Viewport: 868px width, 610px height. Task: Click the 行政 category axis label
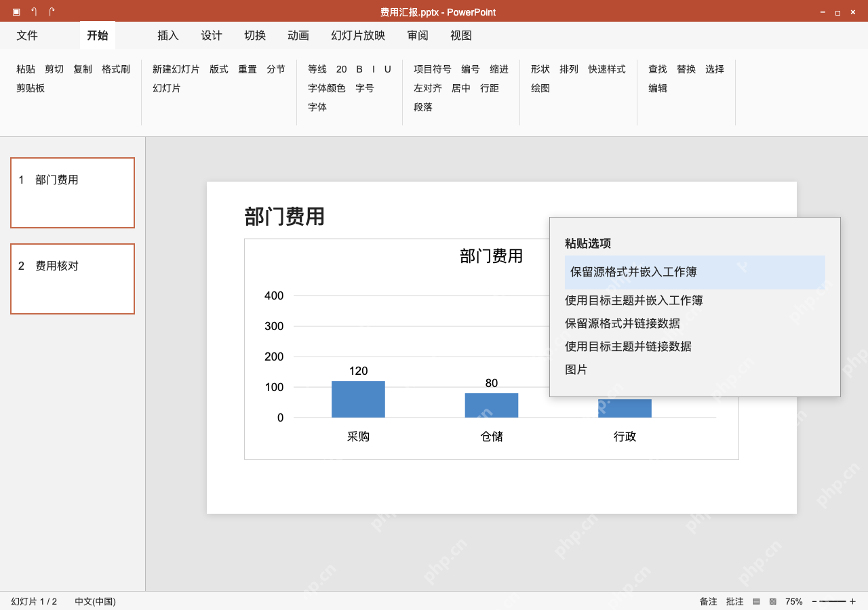(625, 437)
